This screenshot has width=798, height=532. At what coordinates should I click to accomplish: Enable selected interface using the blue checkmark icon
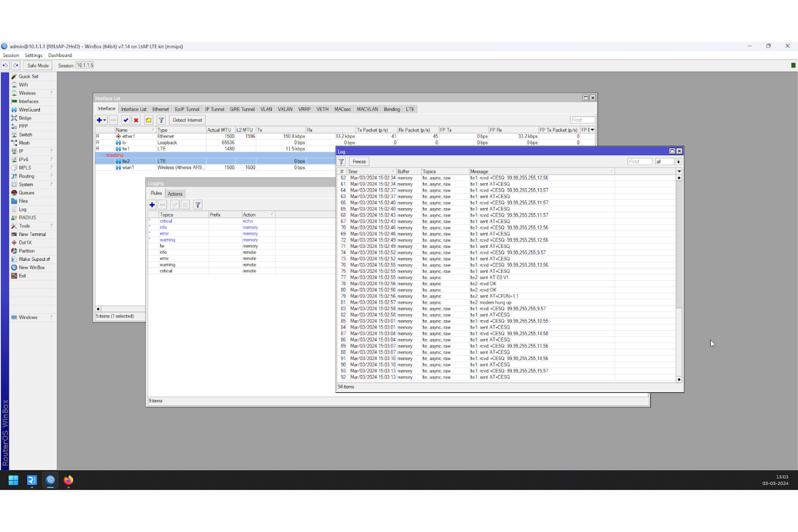126,120
